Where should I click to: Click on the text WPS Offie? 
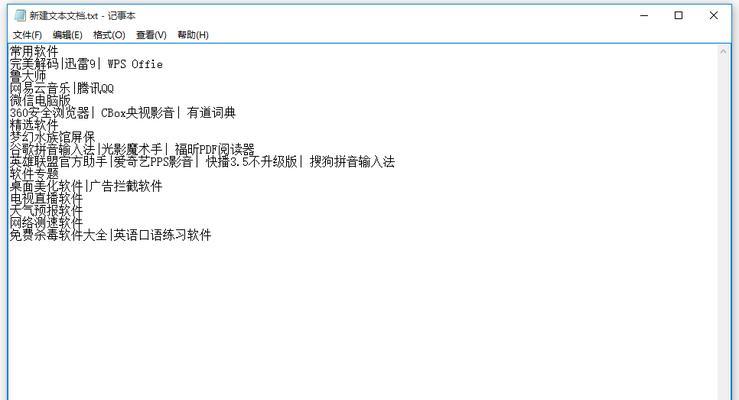click(135, 64)
